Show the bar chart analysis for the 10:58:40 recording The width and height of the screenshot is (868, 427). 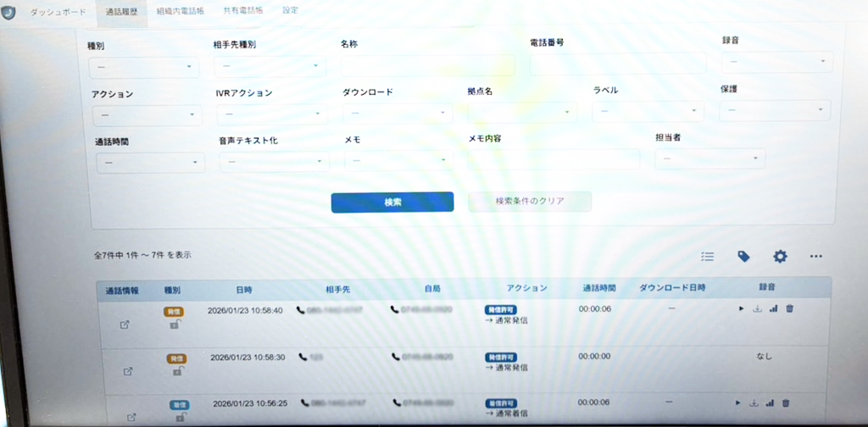tap(773, 309)
